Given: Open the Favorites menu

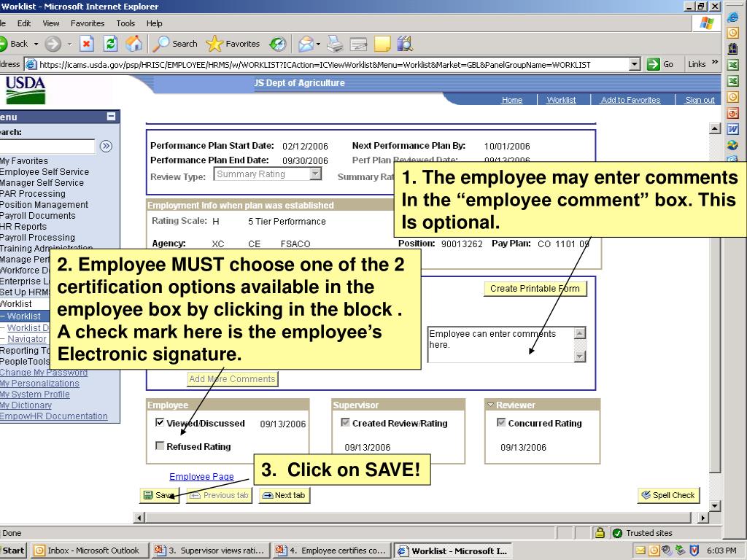Looking at the screenshot, I should point(88,23).
